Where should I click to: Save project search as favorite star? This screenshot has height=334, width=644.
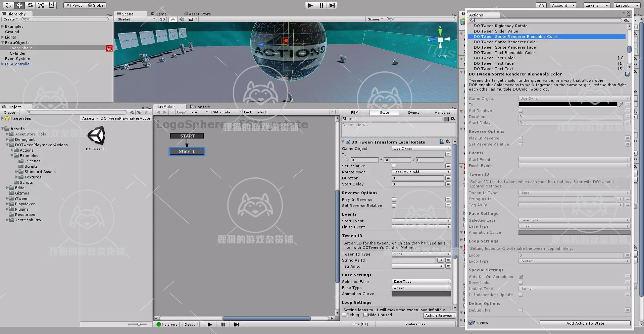tap(146, 112)
